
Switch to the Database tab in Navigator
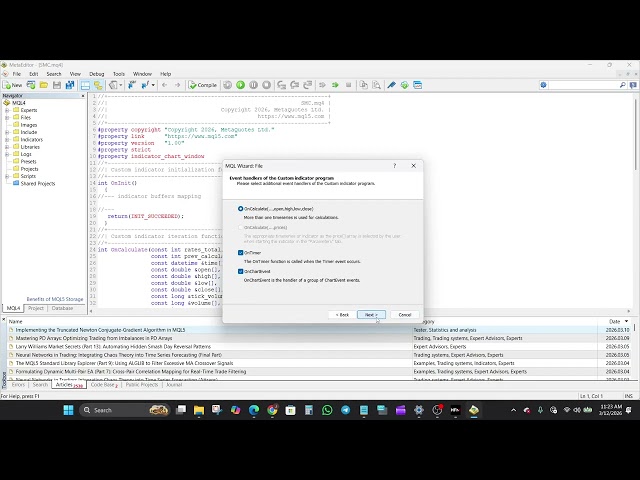62,309
